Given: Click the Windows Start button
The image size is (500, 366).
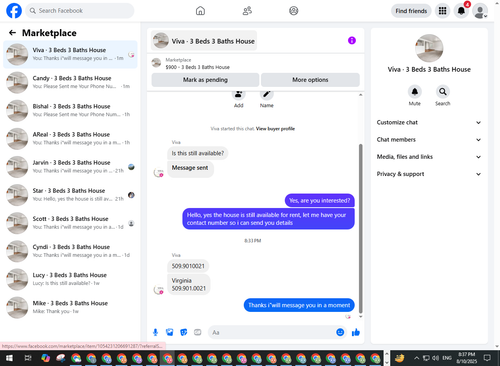Looking at the screenshot, I should click(x=9, y=358).
